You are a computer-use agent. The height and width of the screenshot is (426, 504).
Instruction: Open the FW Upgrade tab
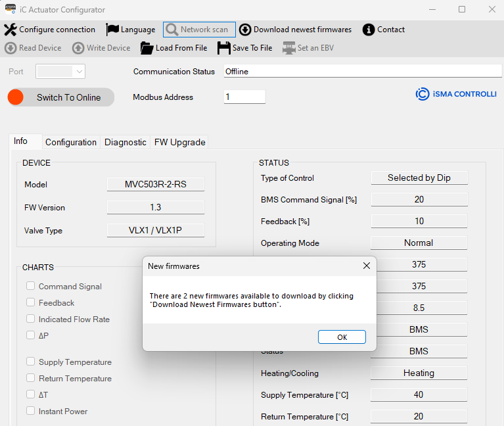tap(179, 142)
